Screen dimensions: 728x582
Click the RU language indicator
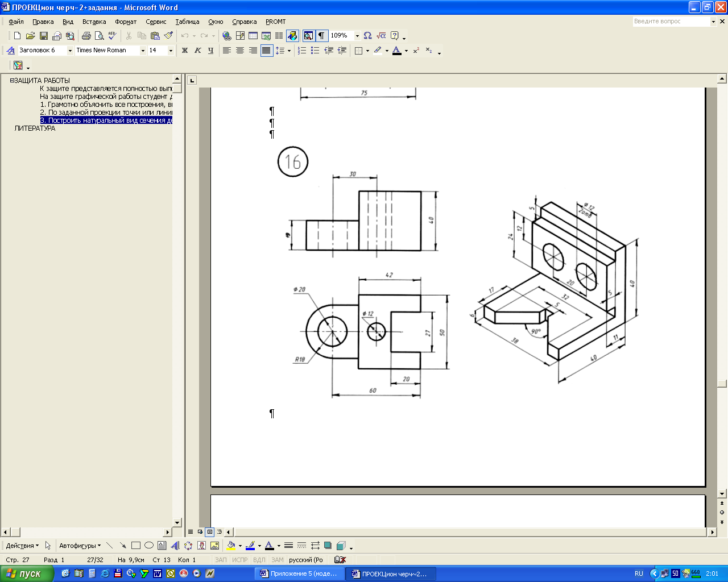coord(639,573)
